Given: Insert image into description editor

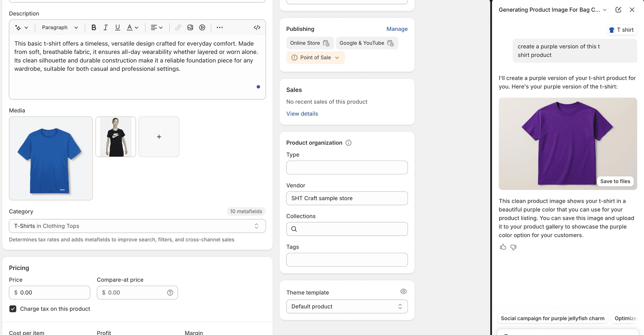Looking at the screenshot, I should 190,27.
